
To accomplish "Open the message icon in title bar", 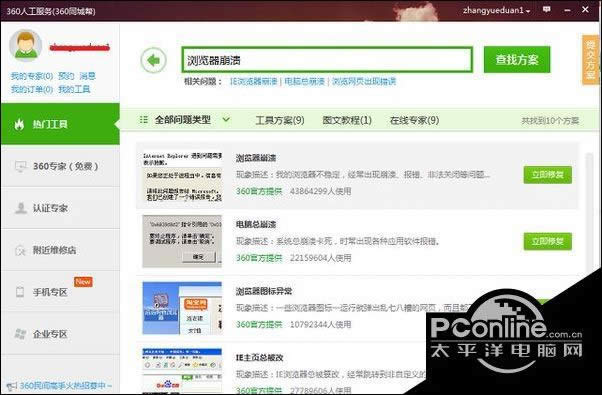I will [x=547, y=10].
